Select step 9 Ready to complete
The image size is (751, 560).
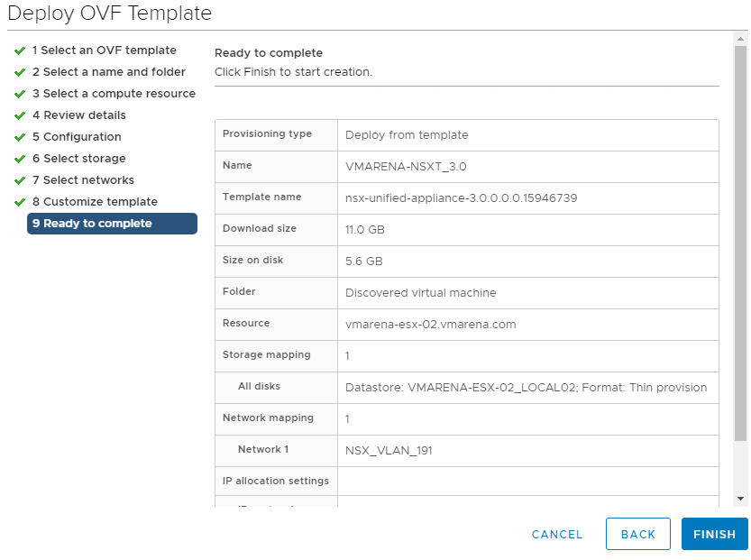(x=112, y=224)
